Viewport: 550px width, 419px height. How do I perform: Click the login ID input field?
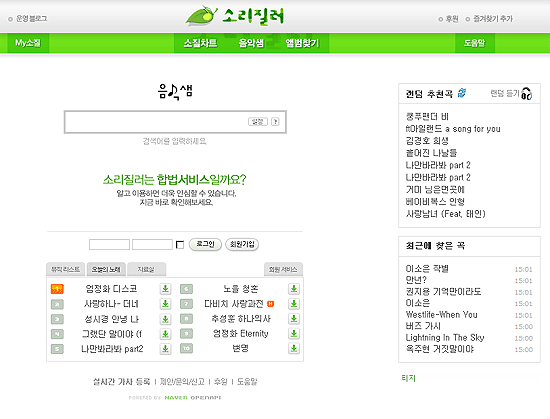coord(109,244)
